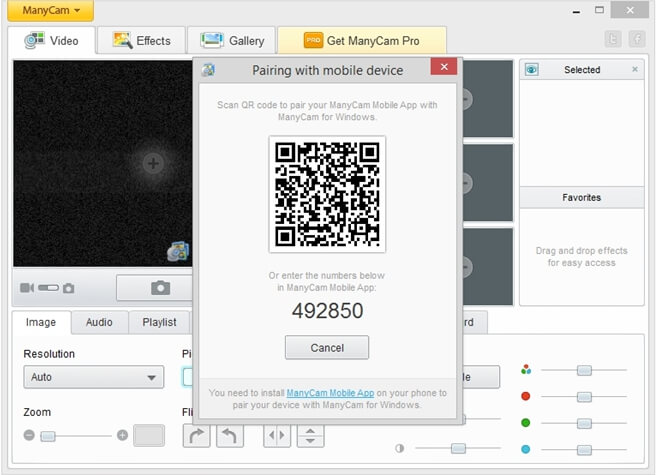Select the Image settings tab
Image resolution: width=656 pixels, height=475 pixels.
pos(41,322)
